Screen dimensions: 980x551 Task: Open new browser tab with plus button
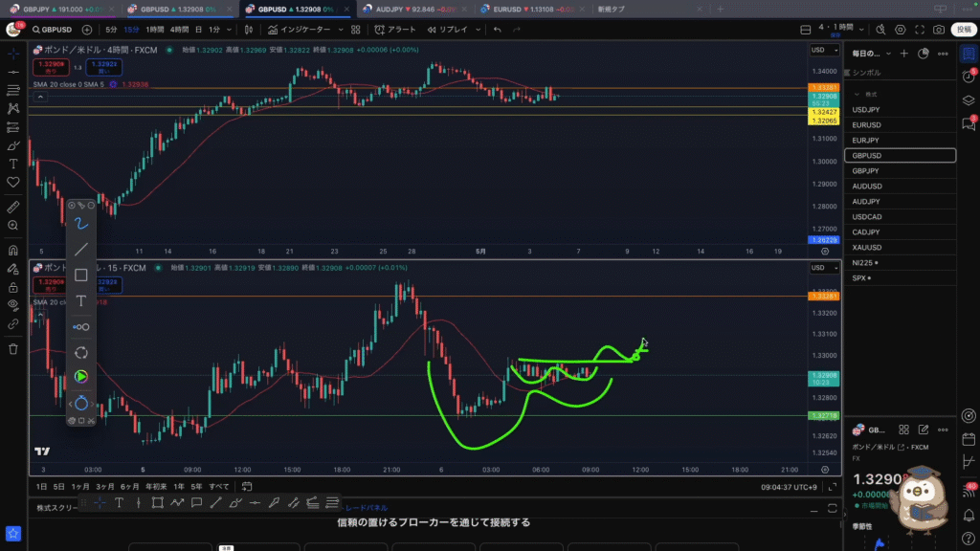[x=720, y=10]
